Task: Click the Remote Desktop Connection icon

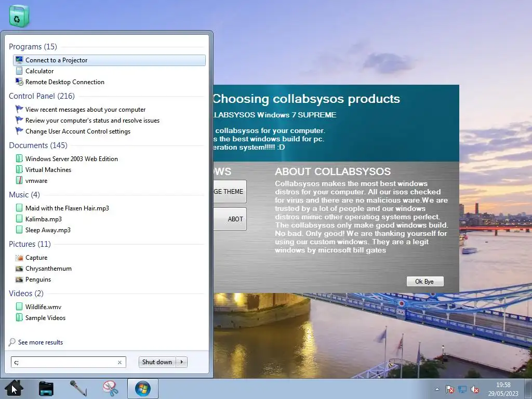Action: point(19,82)
